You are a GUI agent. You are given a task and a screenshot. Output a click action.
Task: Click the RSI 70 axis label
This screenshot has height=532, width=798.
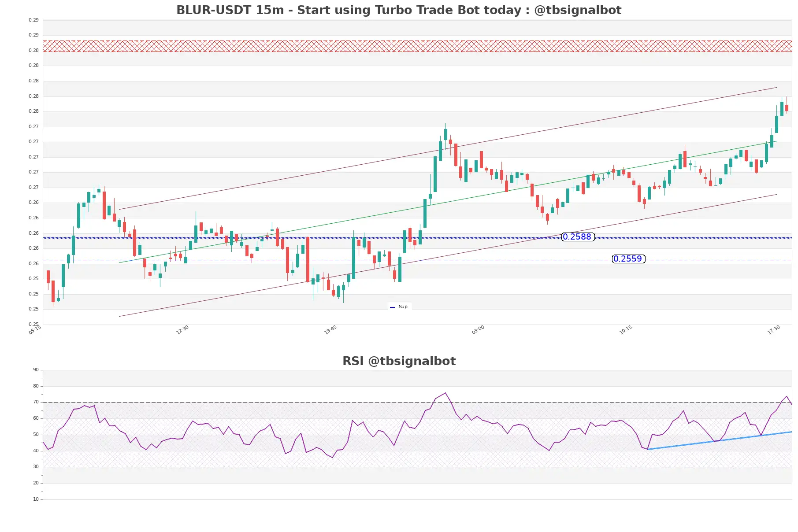pos(36,402)
